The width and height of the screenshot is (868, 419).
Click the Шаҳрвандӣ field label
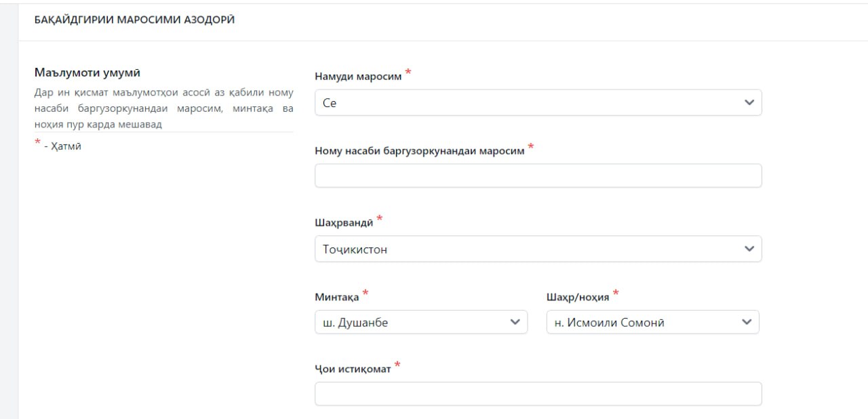[x=344, y=222]
